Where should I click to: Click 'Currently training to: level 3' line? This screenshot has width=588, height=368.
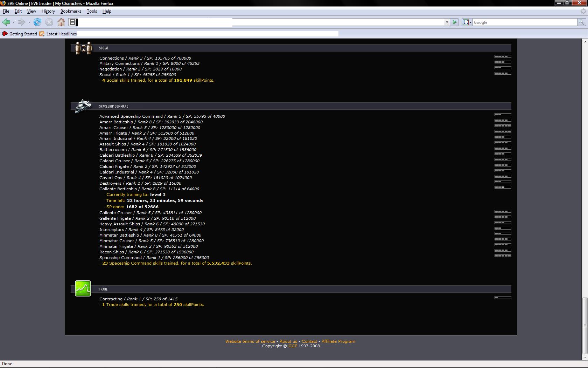pos(136,195)
